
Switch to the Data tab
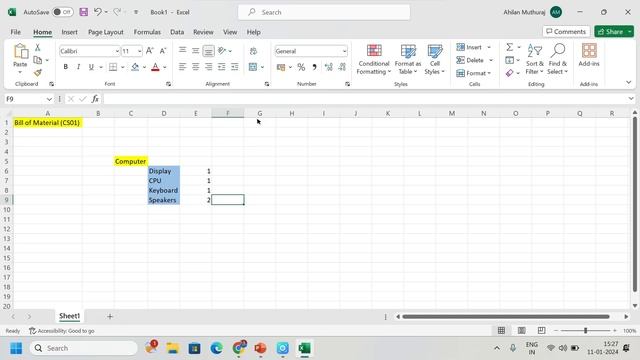(177, 32)
